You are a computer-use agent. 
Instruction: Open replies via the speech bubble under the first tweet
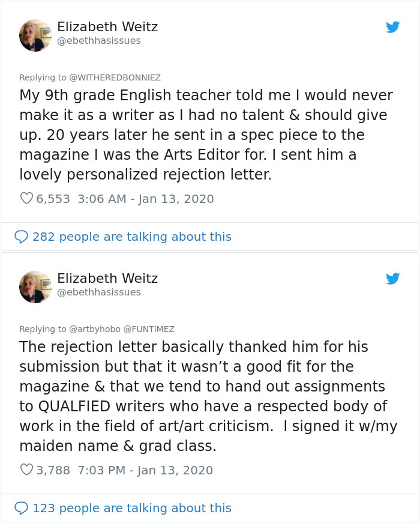click(20, 237)
